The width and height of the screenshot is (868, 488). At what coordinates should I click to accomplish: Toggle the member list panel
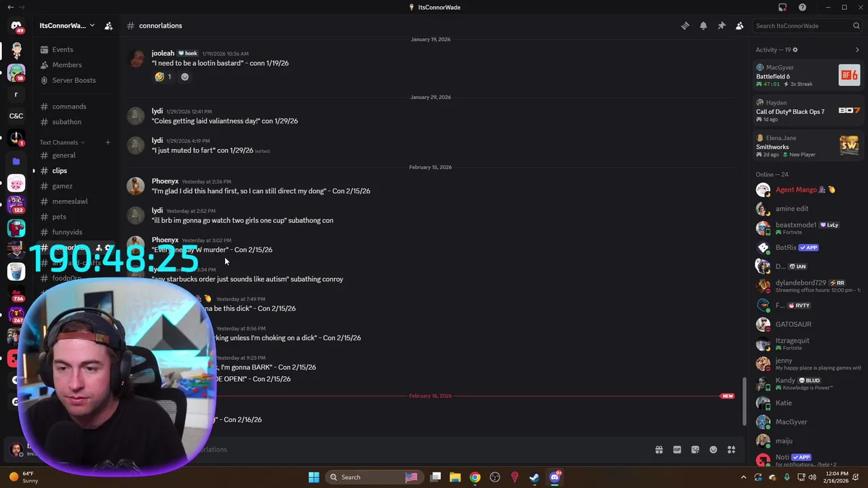(x=740, y=26)
